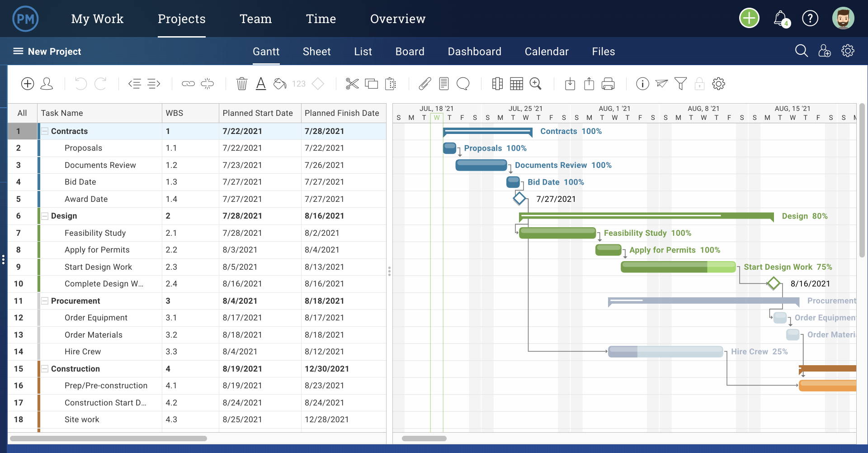This screenshot has width=868, height=453.
Task: Switch to the Board view tab
Action: pos(410,52)
